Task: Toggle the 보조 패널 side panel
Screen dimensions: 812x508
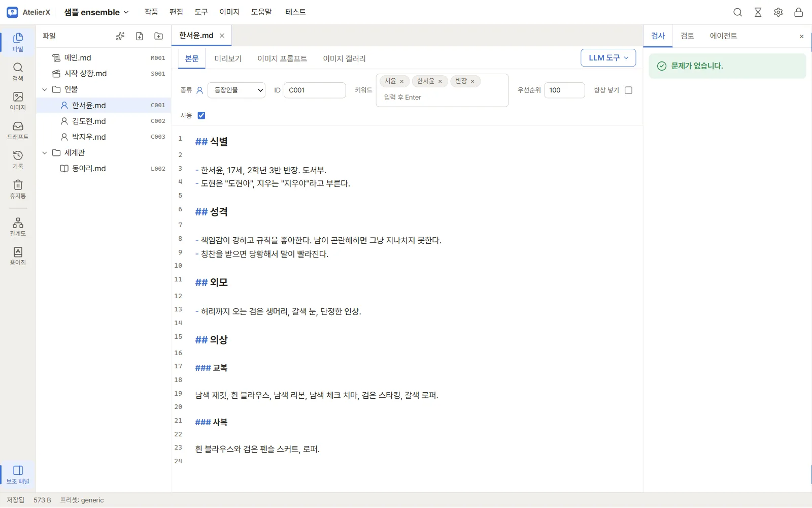Action: 18,475
